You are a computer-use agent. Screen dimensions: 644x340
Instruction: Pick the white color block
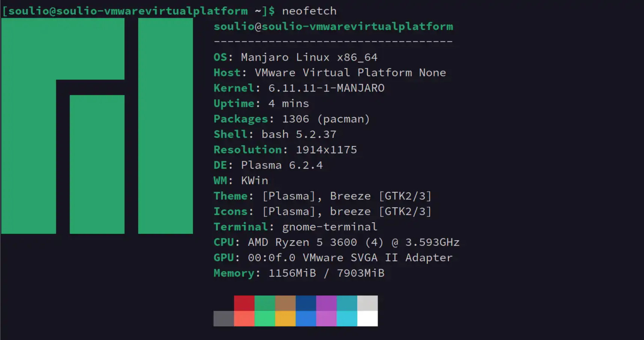pyautogui.click(x=367, y=319)
